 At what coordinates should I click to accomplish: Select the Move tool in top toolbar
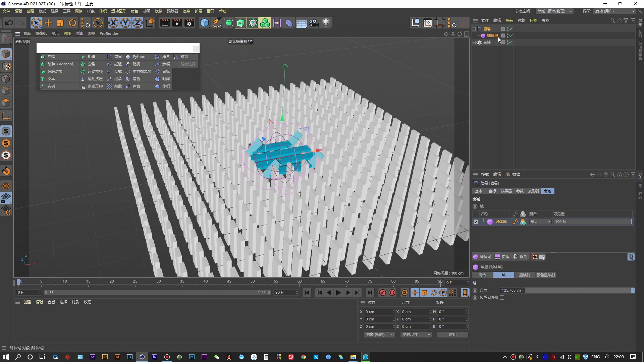click(48, 23)
